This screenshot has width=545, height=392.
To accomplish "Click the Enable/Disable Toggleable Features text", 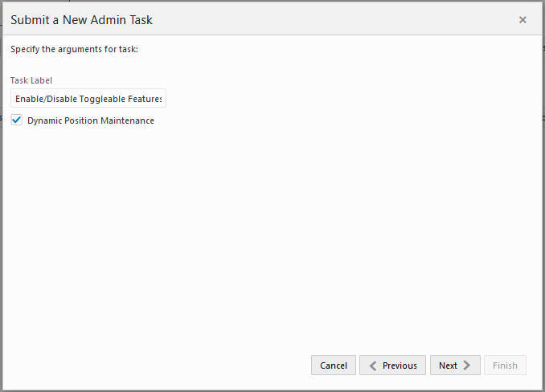I will pos(88,99).
